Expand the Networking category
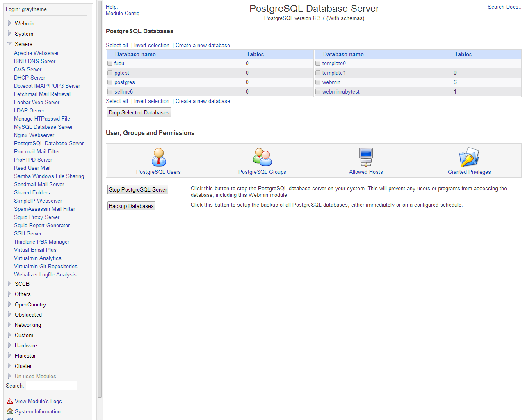525x420 pixels. (10, 325)
